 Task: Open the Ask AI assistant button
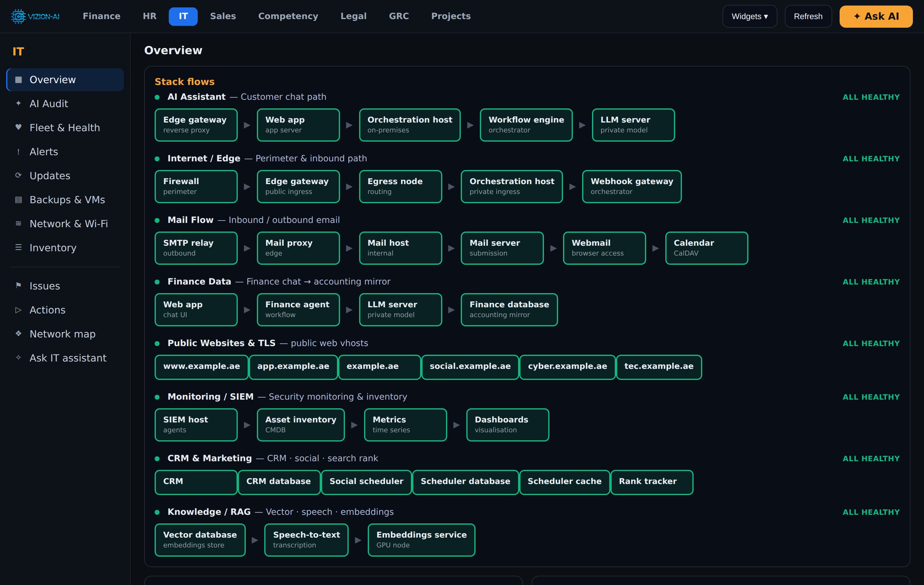(876, 16)
